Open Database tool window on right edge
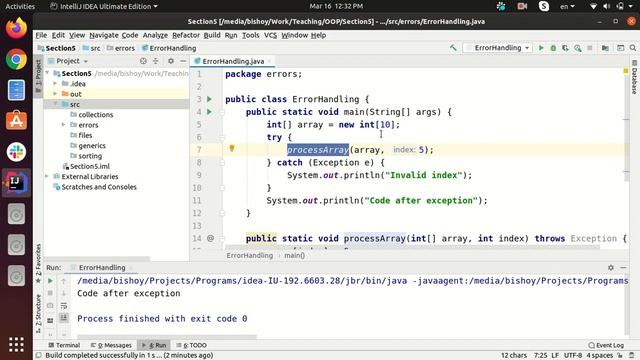 pos(634,78)
